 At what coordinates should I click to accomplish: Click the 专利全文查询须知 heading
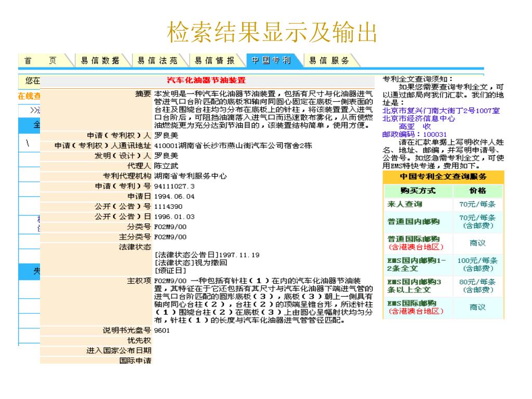(x=418, y=79)
